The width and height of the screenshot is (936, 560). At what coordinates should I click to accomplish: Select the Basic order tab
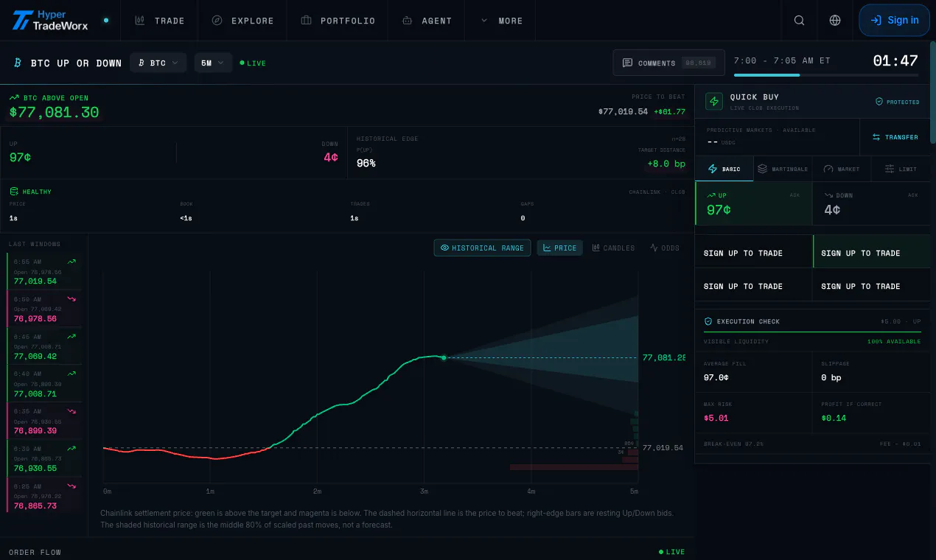(724, 169)
